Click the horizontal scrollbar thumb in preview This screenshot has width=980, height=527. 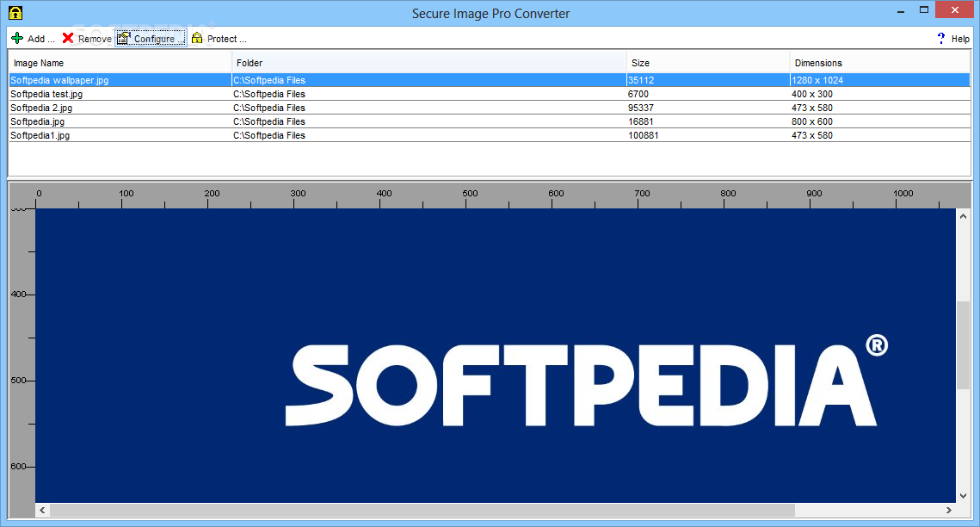tap(422, 510)
